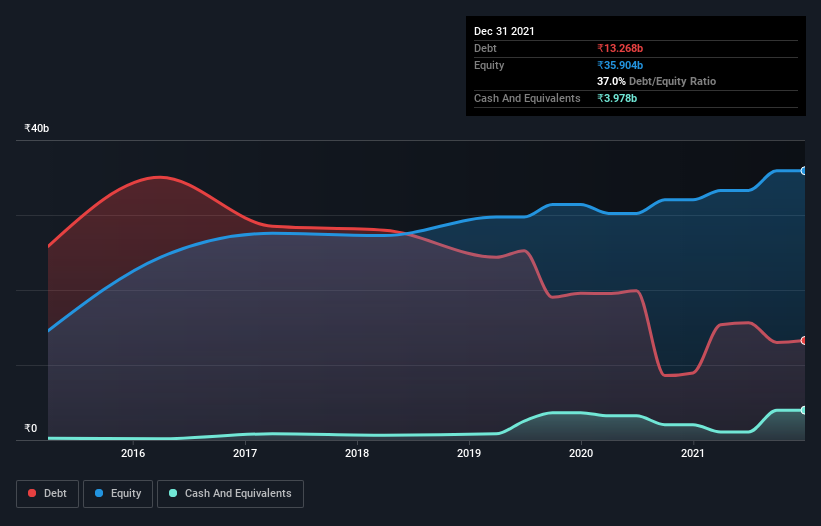Toggle the Equity legend button
Screen dimensions: 821x526
click(118, 494)
